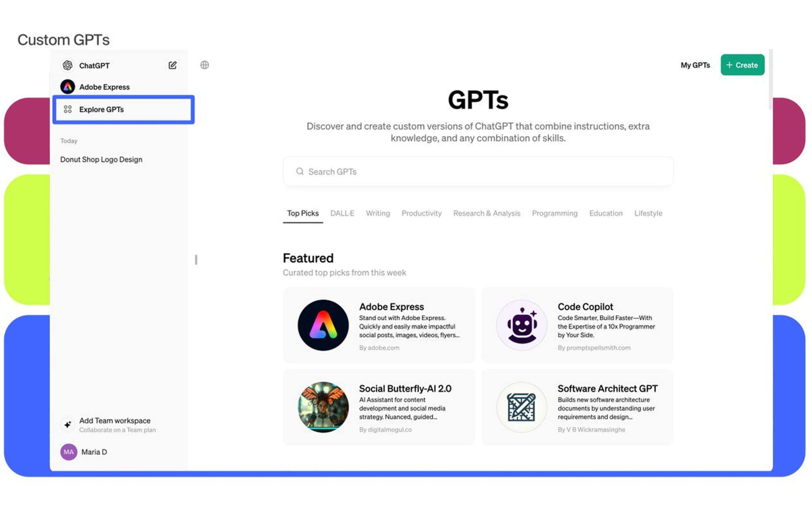Screen dimensions: 812x508
Task: Open the Code Copilot card title
Action: [x=585, y=307]
